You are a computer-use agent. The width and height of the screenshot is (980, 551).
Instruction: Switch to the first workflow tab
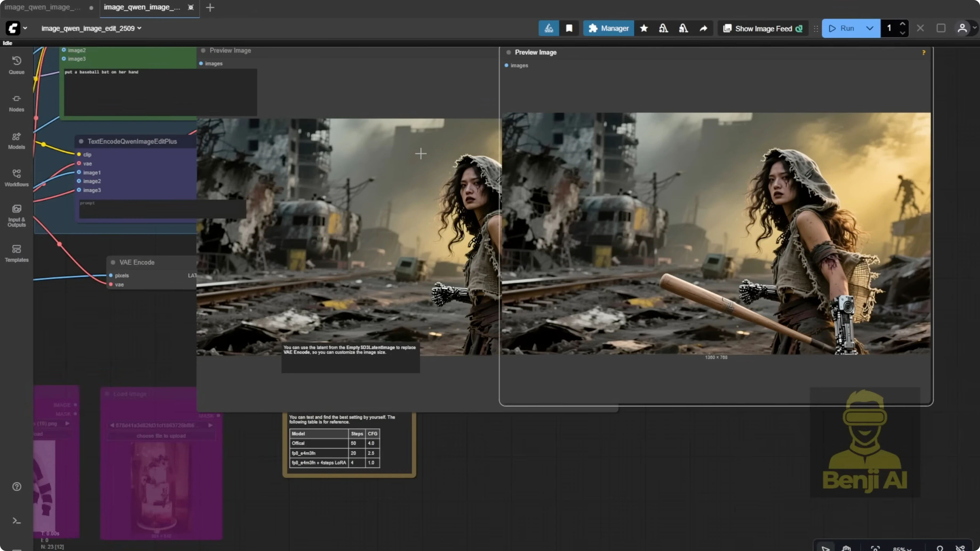[43, 7]
